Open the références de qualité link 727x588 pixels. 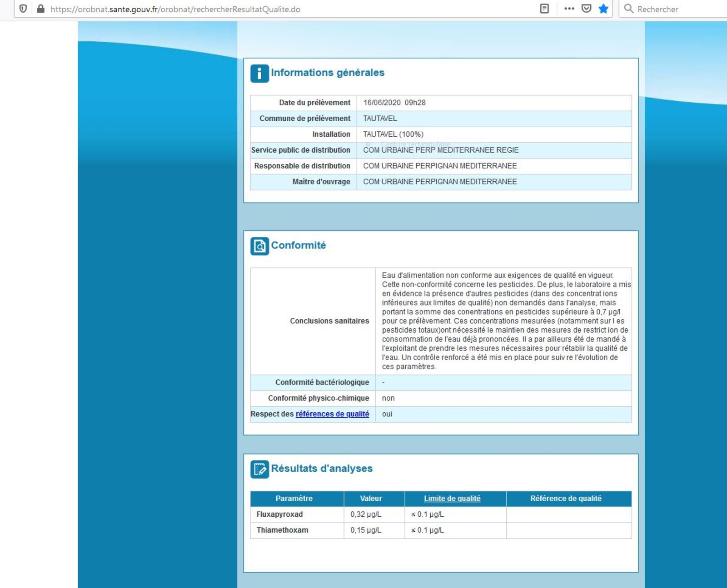click(x=332, y=414)
